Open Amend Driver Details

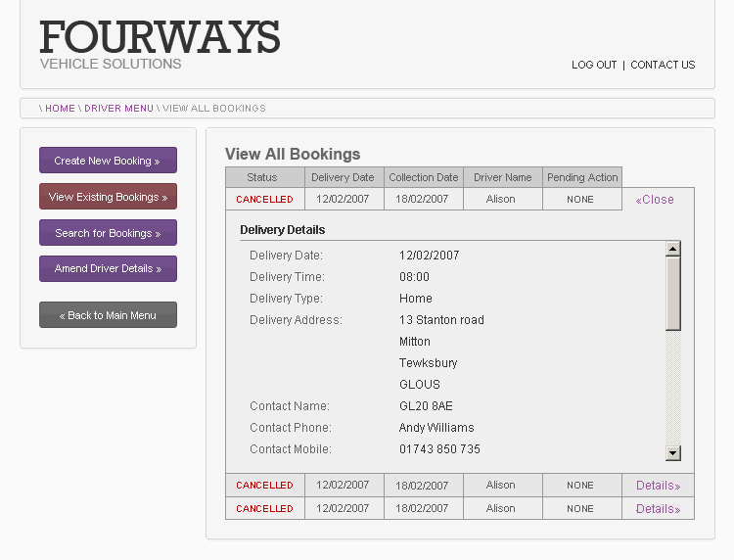pos(108,268)
